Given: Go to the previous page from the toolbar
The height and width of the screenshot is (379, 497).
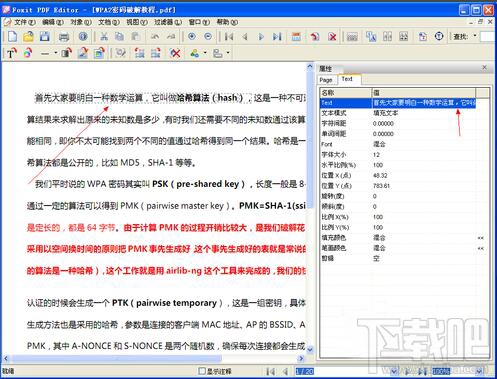Looking at the screenshot, I should click(245, 36).
